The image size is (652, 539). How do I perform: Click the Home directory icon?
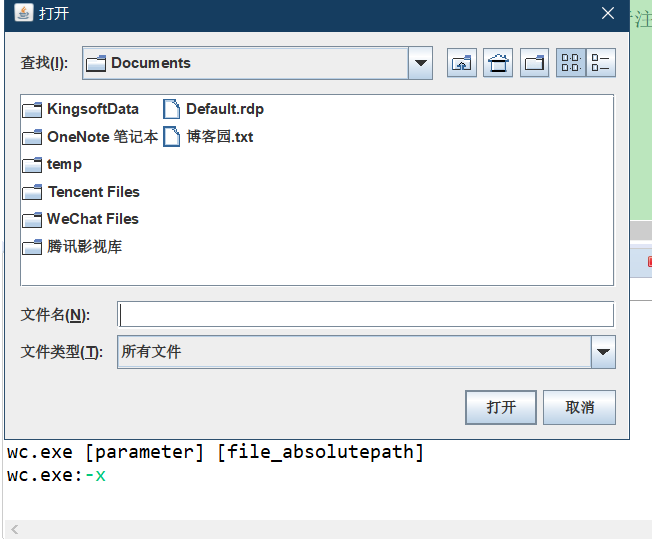498,63
